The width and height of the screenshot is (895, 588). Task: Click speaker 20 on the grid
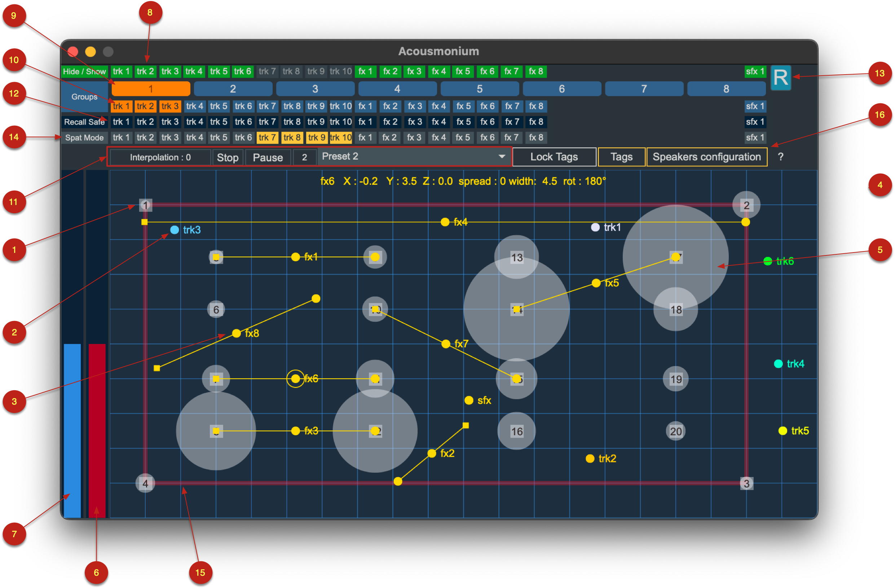676,431
